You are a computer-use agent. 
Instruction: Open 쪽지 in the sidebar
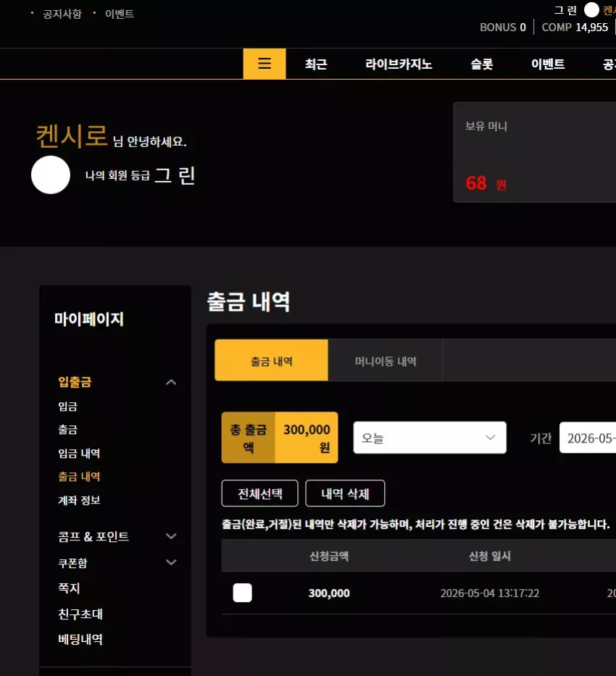(x=69, y=588)
